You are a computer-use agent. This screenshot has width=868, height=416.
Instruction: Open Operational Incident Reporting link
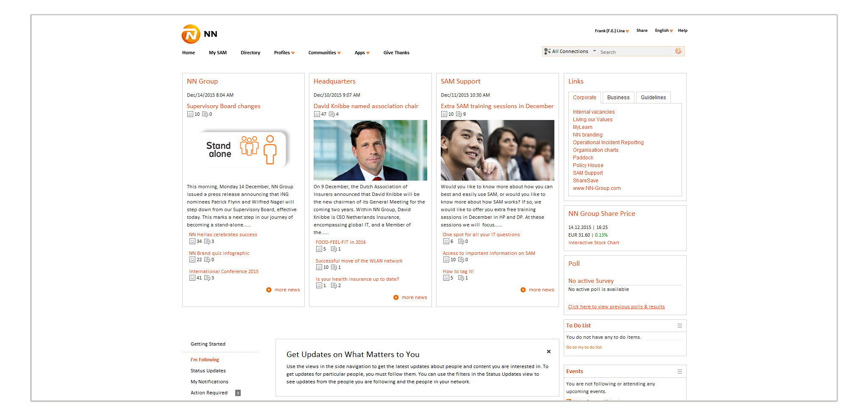[x=608, y=142]
